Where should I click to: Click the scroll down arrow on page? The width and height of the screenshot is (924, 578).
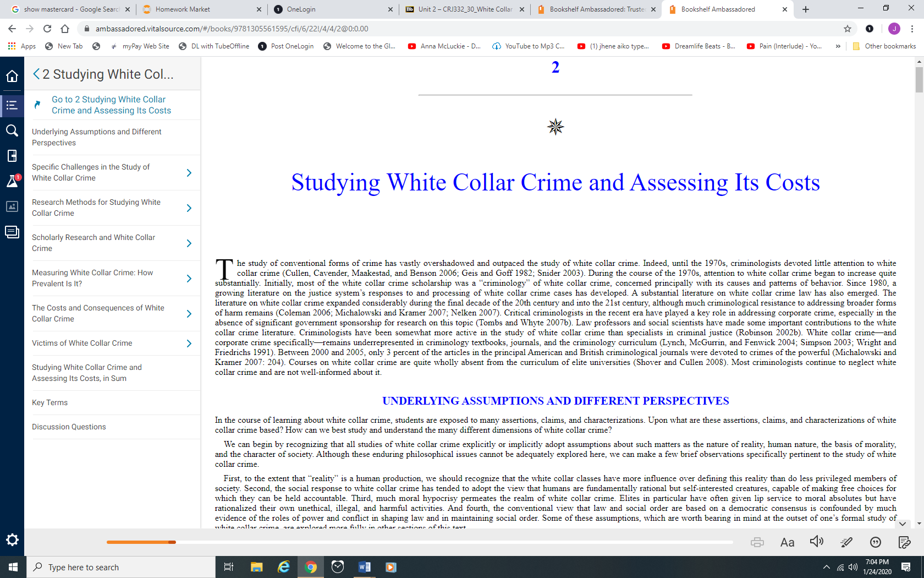[x=919, y=524]
